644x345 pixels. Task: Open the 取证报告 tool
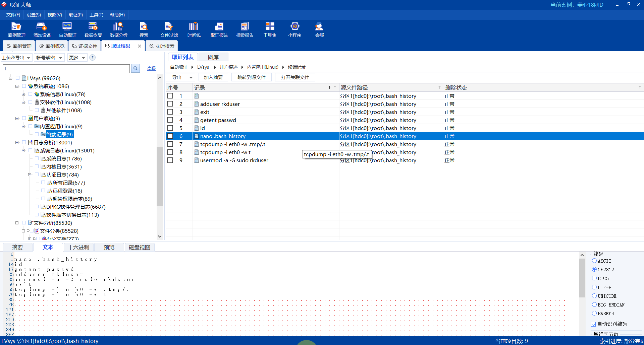coord(219,29)
